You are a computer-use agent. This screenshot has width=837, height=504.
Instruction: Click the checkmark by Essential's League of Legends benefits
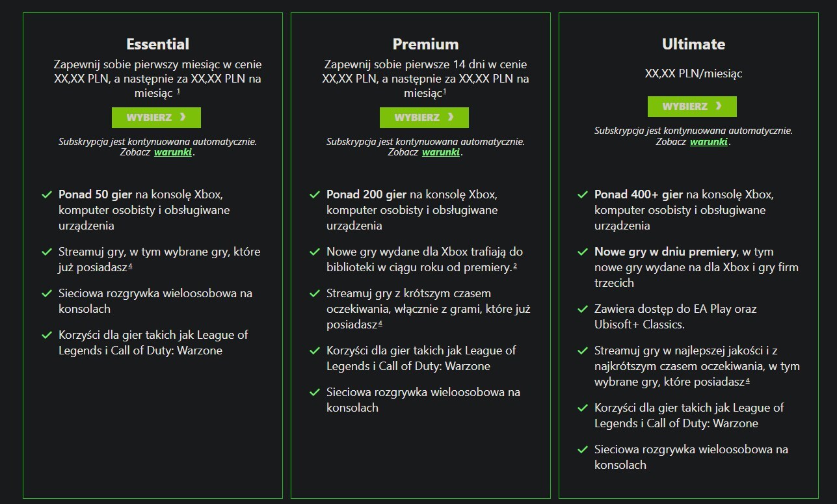click(x=47, y=335)
